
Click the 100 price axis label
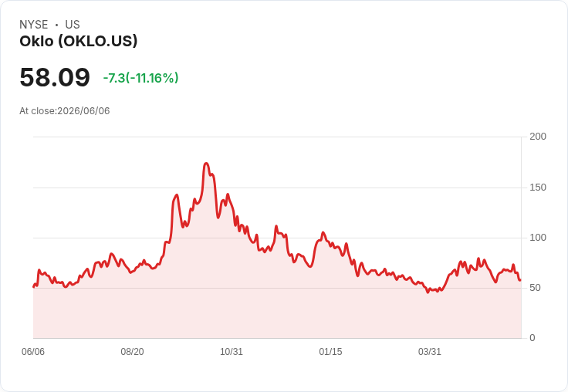538,238
